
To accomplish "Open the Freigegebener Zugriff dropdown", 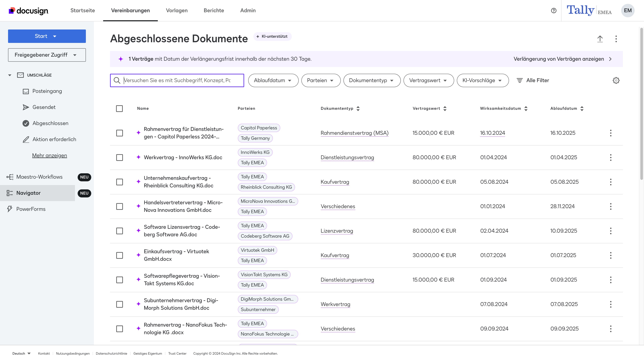I will tap(47, 55).
